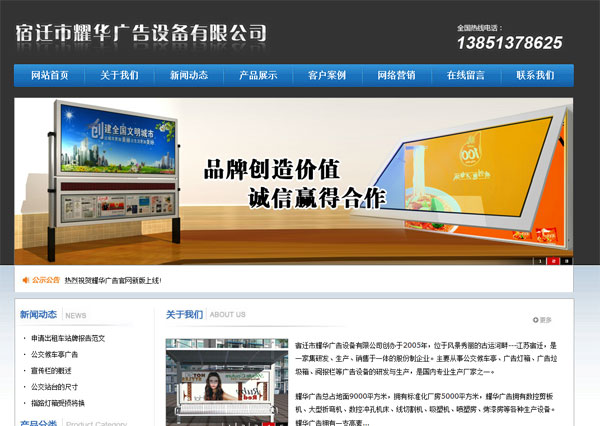
Task: Open news item 申请出租车站牌报告范文
Action: tap(68, 338)
